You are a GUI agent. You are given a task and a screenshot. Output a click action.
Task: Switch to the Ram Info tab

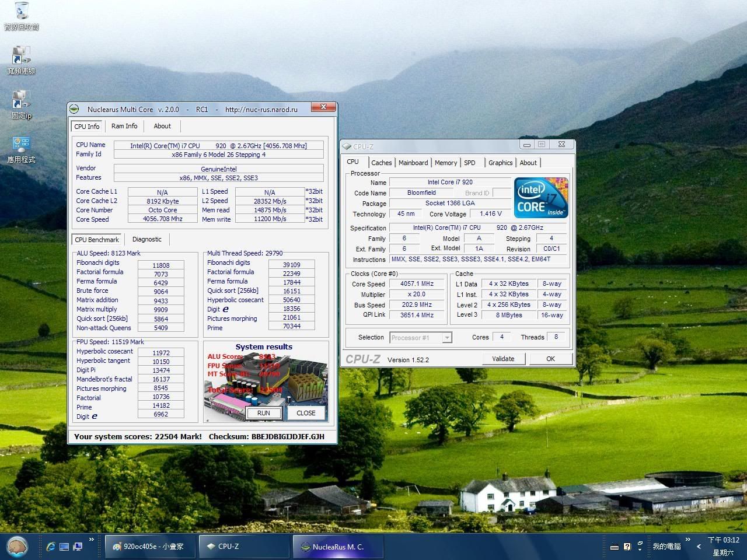(x=124, y=126)
